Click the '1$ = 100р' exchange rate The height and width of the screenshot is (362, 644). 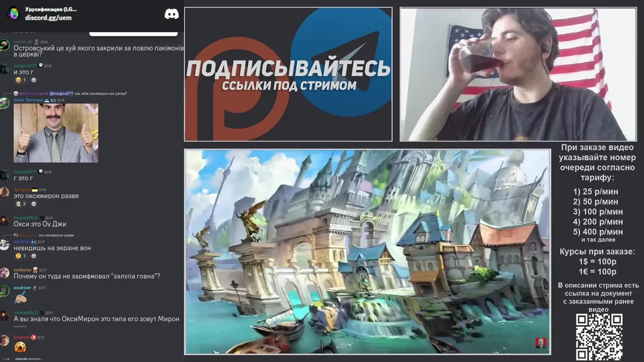click(598, 262)
